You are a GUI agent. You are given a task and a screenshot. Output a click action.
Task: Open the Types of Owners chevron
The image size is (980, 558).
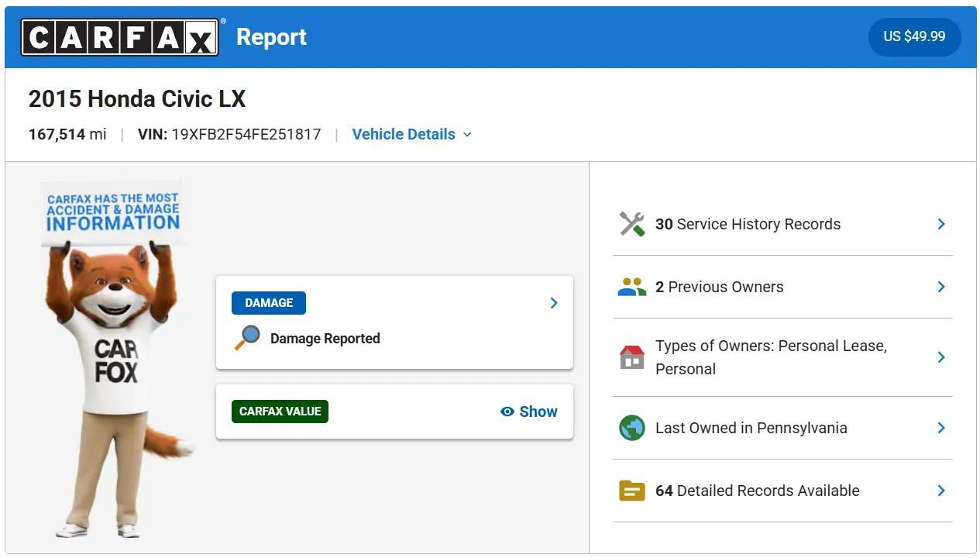941,357
